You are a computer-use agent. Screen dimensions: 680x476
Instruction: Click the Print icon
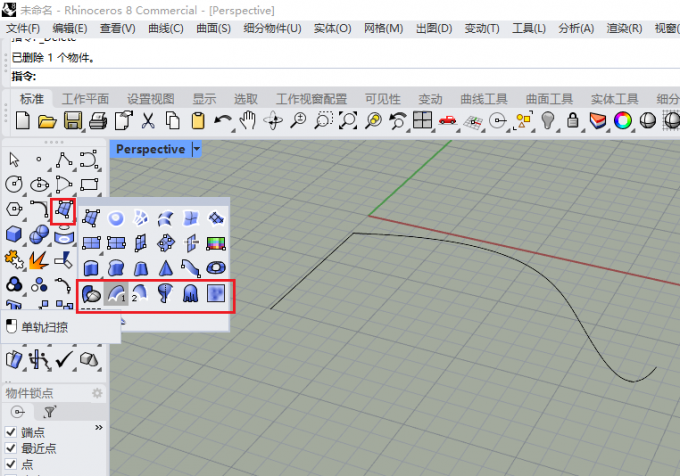[x=98, y=121]
